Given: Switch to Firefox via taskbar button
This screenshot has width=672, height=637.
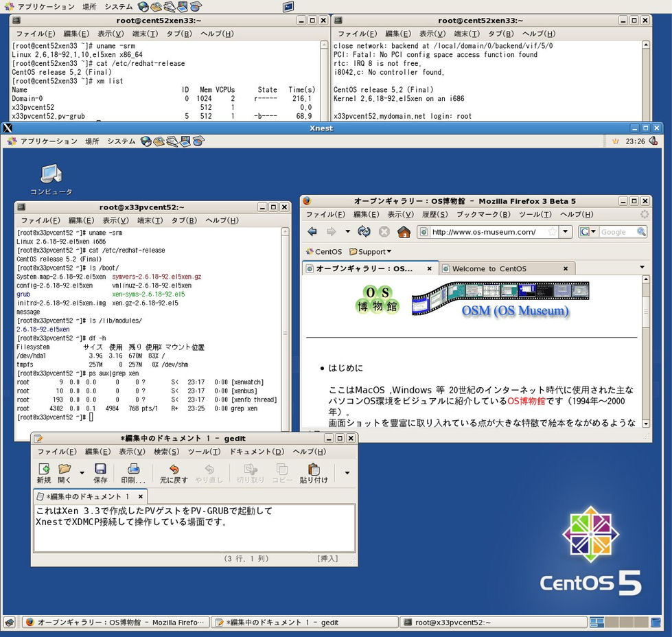Looking at the screenshot, I should pos(116,622).
